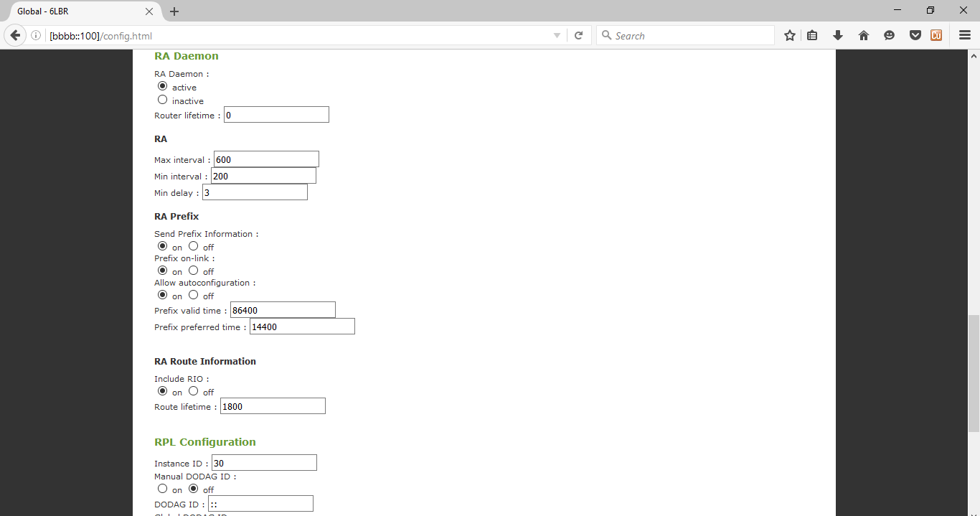Turn Allow autoconfiguration off
The image size is (980, 516).
pyautogui.click(x=193, y=295)
